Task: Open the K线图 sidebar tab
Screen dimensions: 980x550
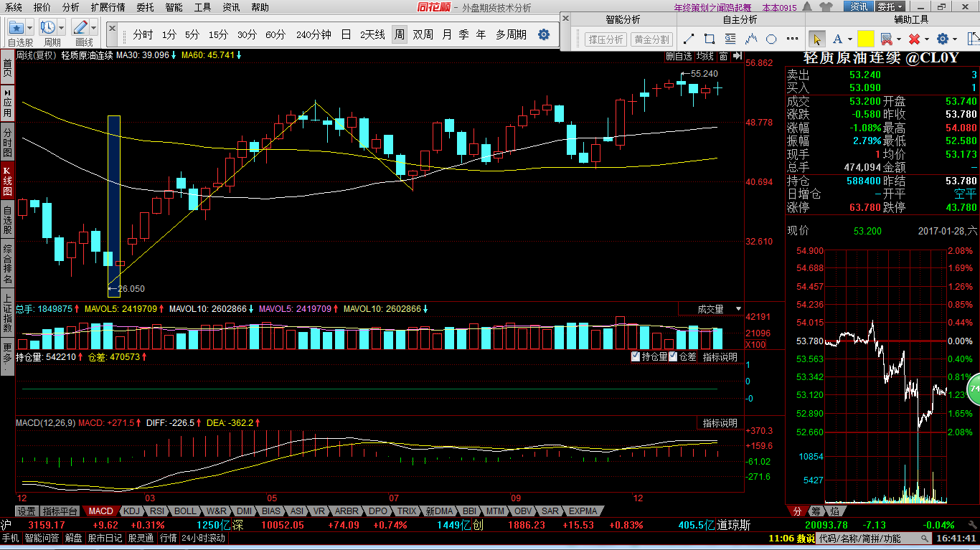Action: point(7,181)
